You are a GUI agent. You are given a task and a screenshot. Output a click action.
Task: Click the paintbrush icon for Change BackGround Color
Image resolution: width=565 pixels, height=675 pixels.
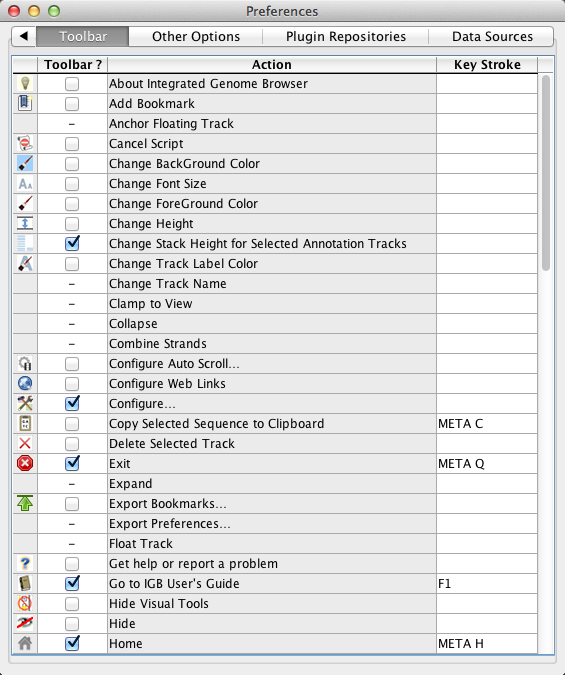25,164
